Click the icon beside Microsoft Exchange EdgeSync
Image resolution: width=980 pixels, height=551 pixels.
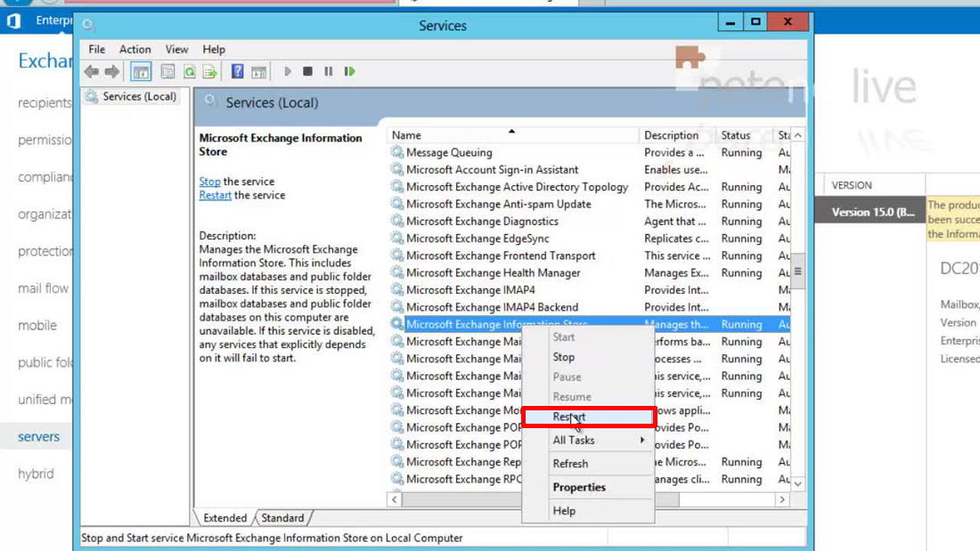pyautogui.click(x=396, y=238)
